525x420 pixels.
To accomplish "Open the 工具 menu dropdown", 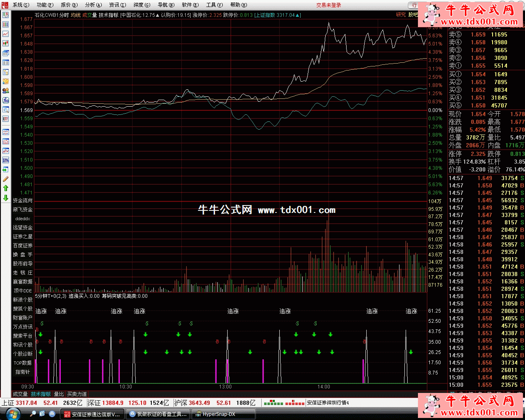I will coord(214,5).
